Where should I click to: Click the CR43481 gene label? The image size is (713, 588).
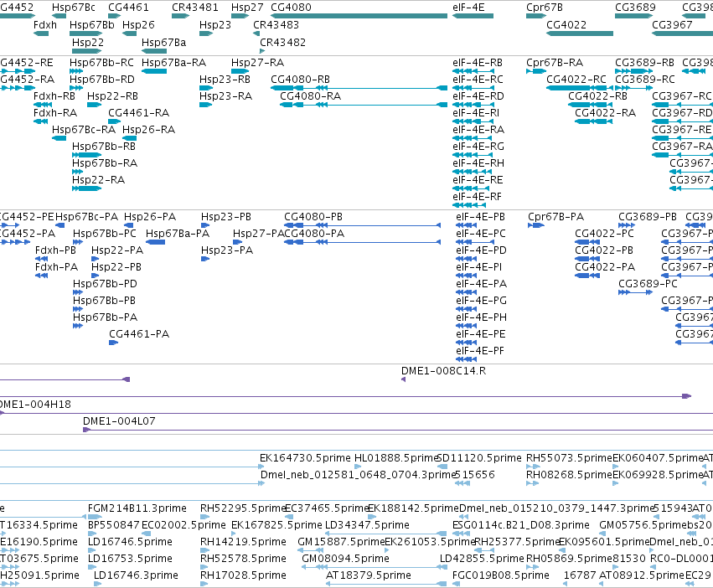pos(195,8)
